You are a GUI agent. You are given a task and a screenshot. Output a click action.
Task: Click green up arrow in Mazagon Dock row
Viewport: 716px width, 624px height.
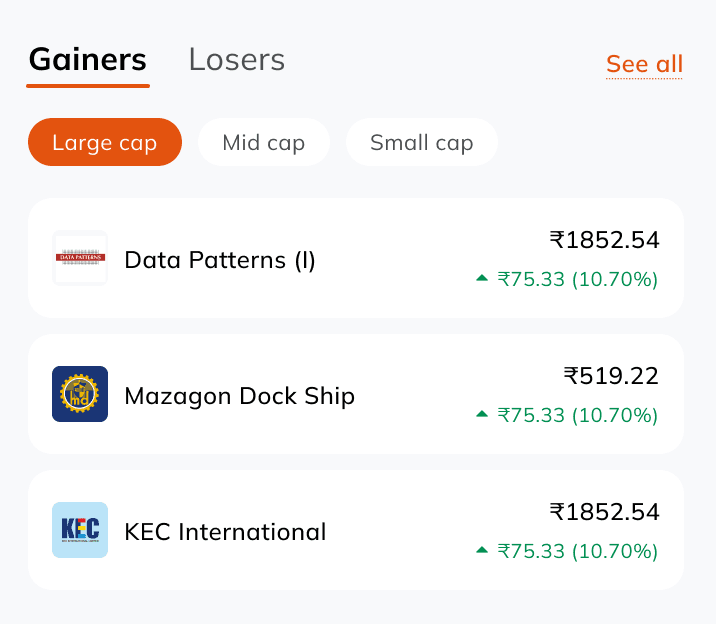482,414
